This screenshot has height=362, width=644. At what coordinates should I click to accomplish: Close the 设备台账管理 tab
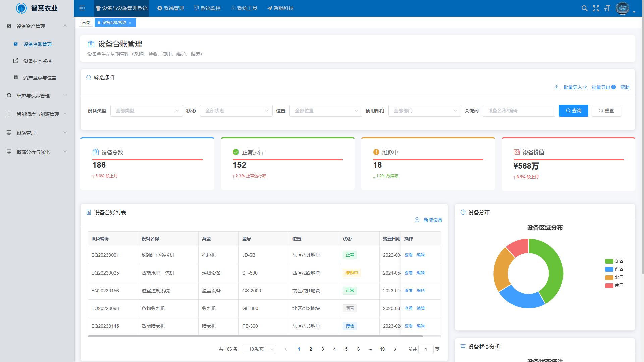pyautogui.click(x=130, y=23)
